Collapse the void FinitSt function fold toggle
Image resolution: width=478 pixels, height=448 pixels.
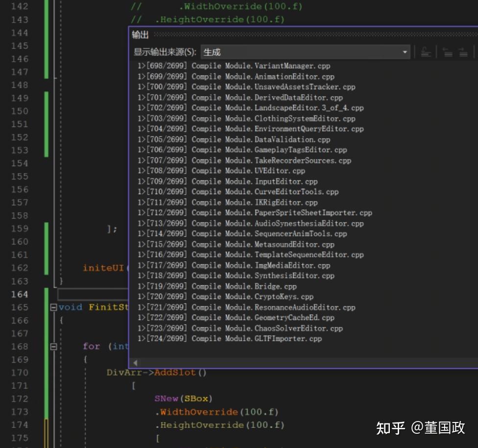tap(53, 307)
